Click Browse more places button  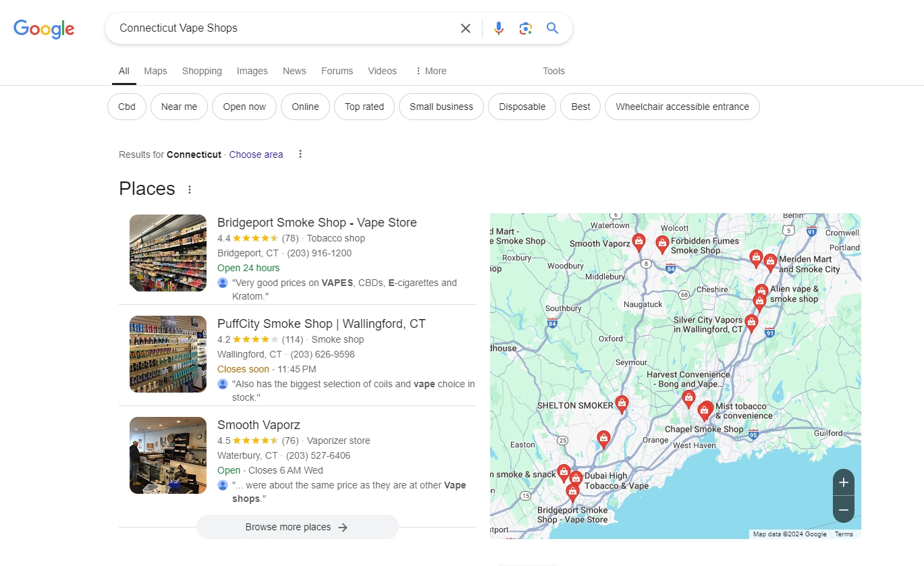[297, 527]
